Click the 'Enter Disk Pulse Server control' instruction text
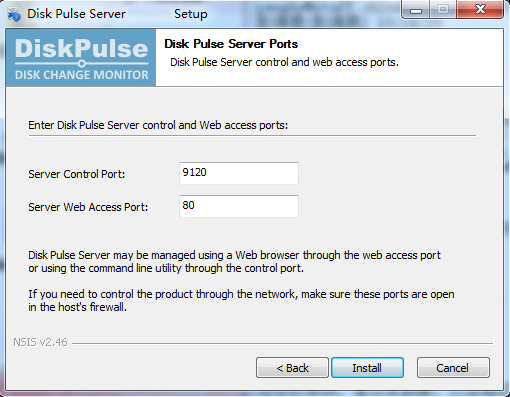Viewport: 510px width, 397px height. (158, 125)
